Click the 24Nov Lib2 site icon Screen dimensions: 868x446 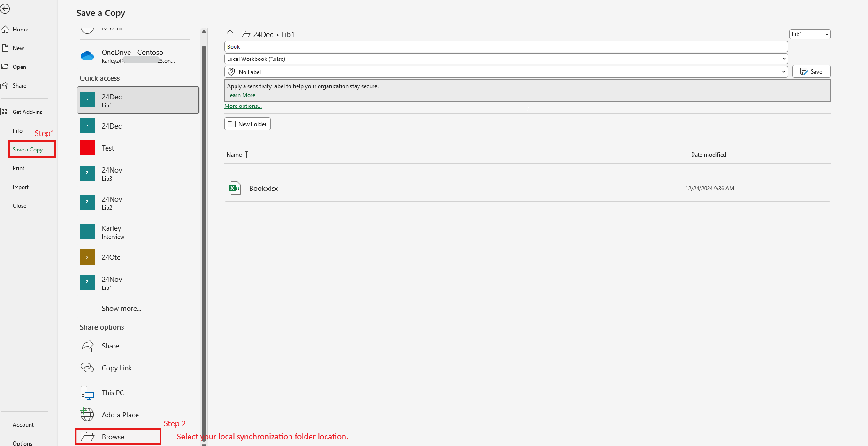[87, 203]
